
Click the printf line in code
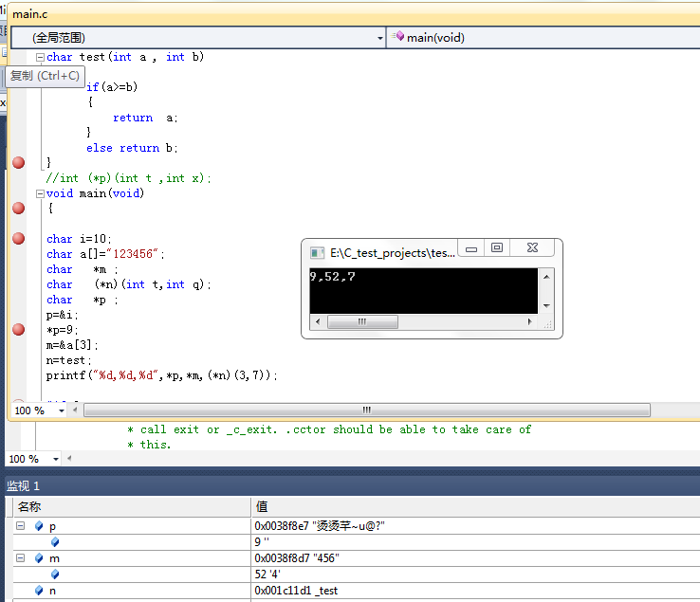tap(161, 375)
